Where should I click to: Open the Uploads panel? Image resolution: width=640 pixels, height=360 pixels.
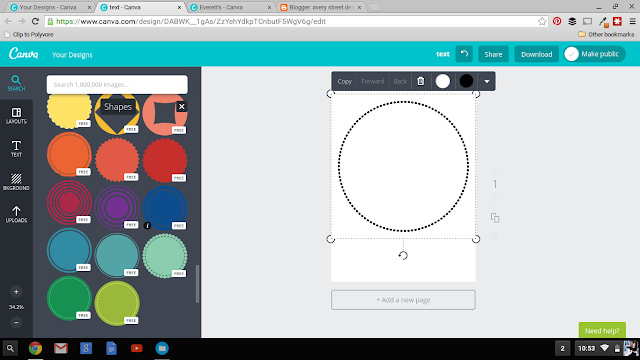click(16, 214)
